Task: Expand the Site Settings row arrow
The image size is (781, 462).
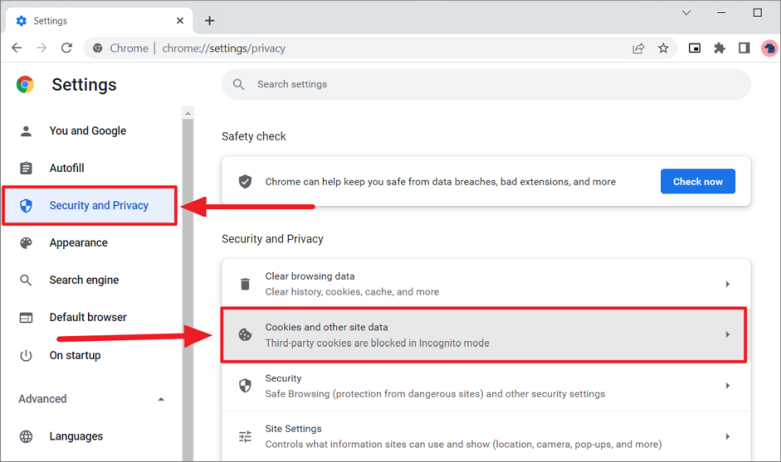Action: [727, 436]
